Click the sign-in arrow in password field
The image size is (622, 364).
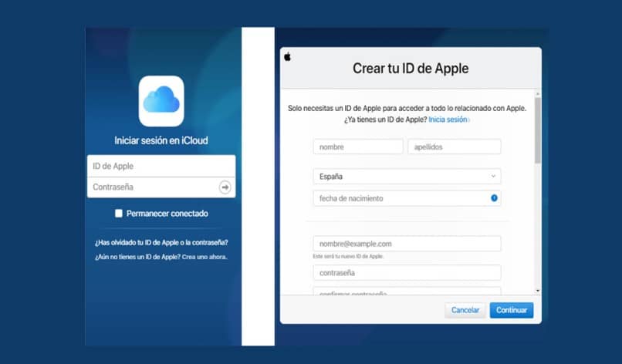(225, 187)
